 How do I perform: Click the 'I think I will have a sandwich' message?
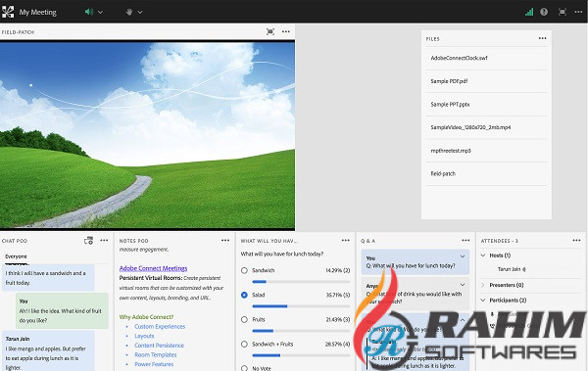pyautogui.click(x=48, y=278)
